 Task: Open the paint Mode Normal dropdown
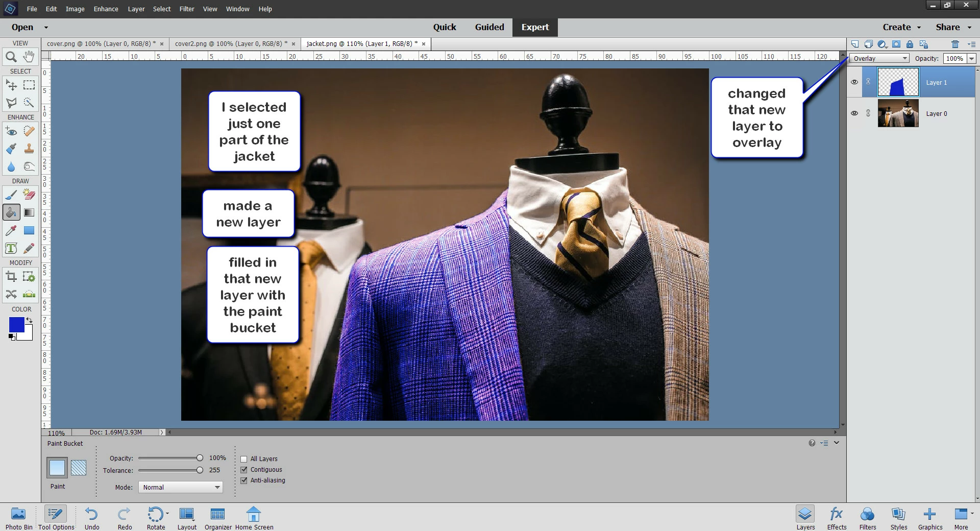click(181, 487)
